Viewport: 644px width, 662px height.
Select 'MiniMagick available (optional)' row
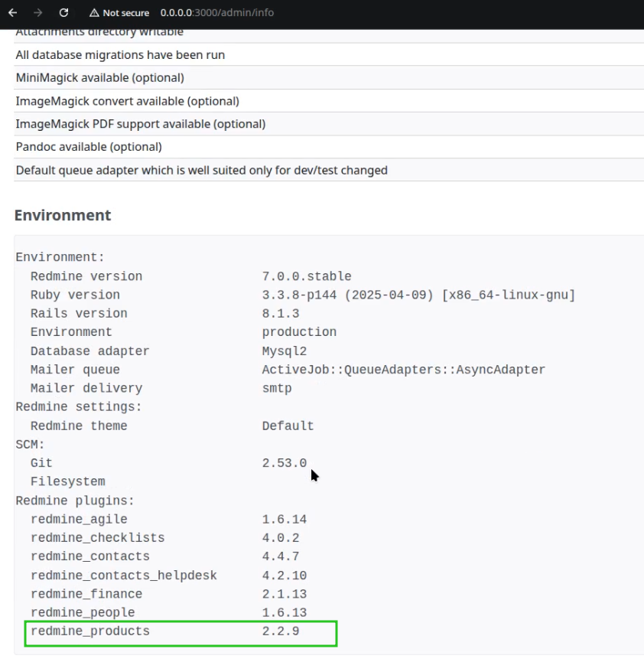(x=329, y=78)
